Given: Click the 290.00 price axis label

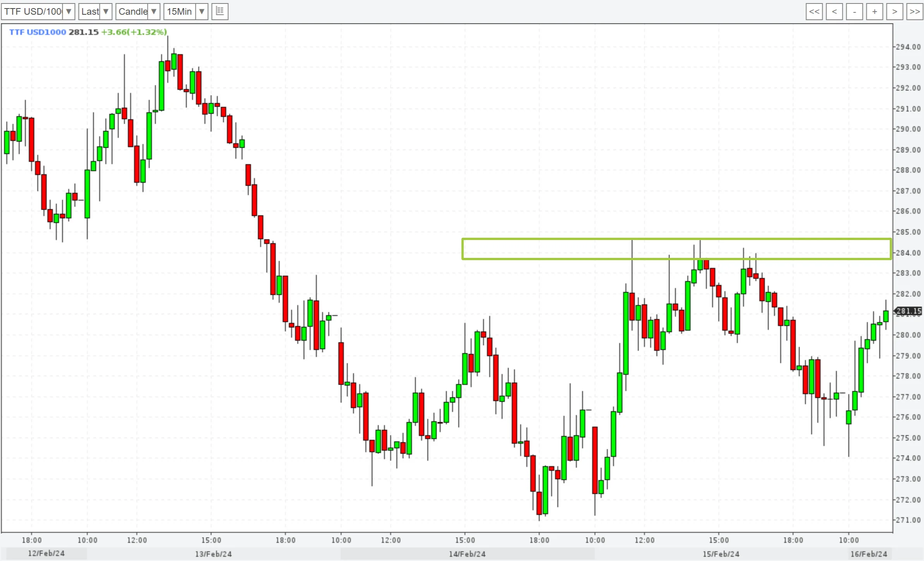Looking at the screenshot, I should [x=908, y=129].
